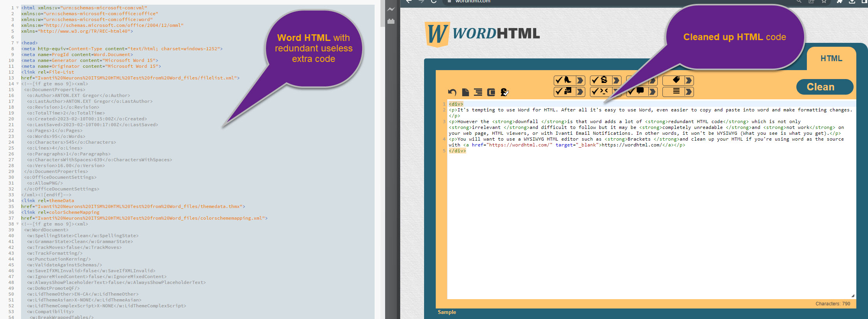Click the bookmark star in address bar
Viewport: 868px width, 319px height.
point(824,2)
